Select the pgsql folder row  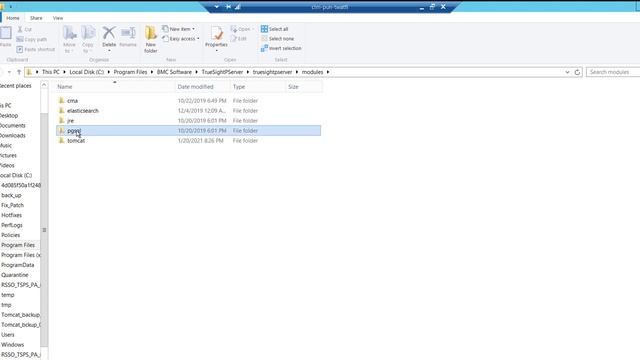point(188,131)
